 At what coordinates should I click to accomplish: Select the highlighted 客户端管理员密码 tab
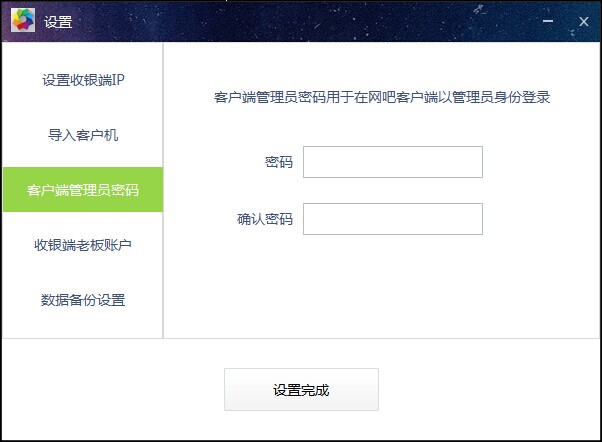click(83, 190)
